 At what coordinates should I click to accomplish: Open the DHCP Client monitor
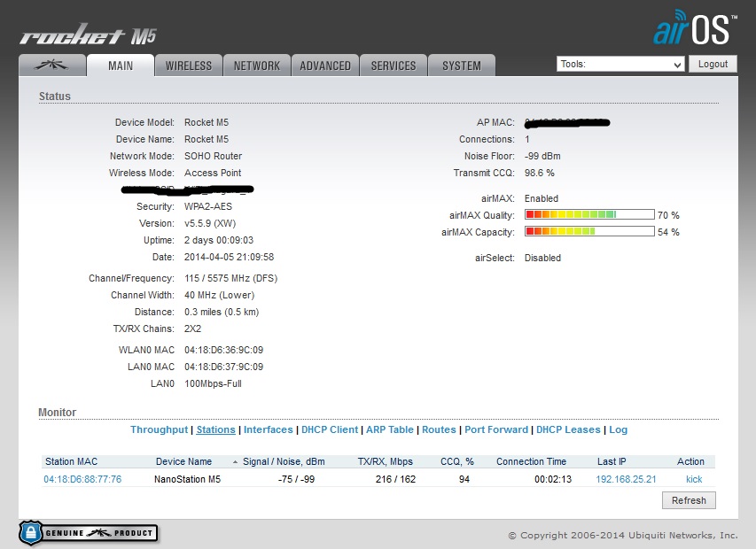(x=330, y=429)
